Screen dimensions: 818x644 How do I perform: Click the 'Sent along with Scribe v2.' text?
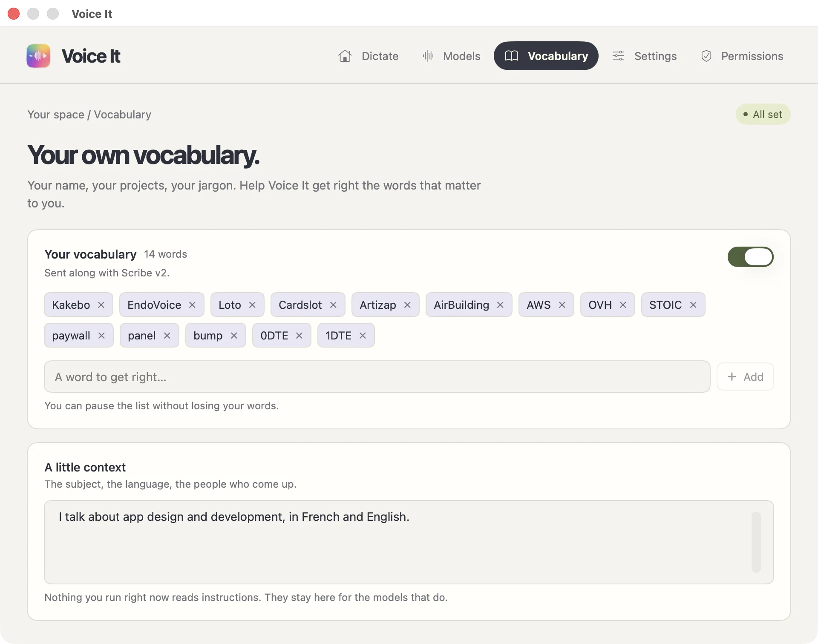pyautogui.click(x=107, y=273)
